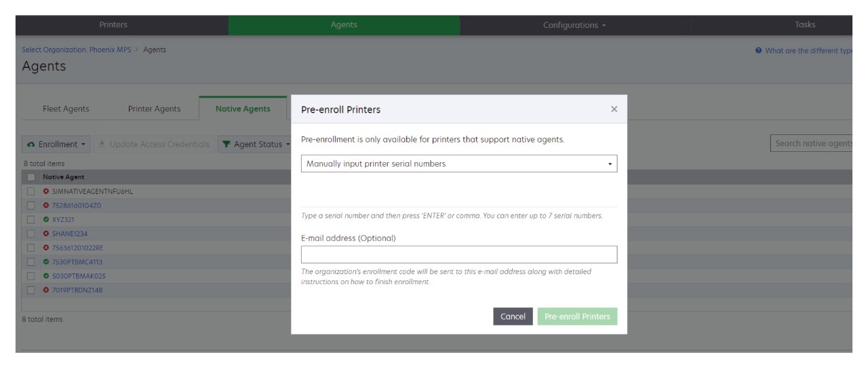
Task: Click red error icon beside SHANE1234
Action: pyautogui.click(x=46, y=234)
